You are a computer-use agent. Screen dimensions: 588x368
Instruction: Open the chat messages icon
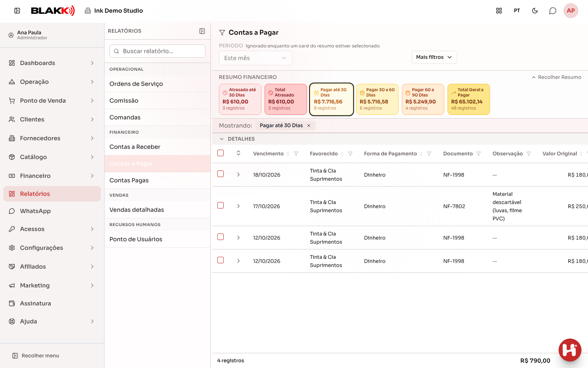[553, 11]
